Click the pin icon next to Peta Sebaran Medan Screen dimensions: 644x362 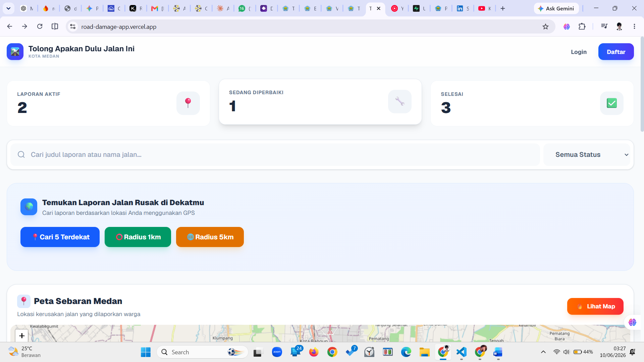24,301
